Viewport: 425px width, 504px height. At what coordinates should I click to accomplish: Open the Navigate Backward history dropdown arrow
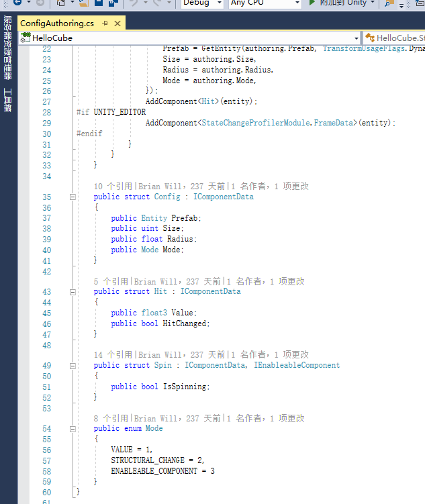(29, 2)
